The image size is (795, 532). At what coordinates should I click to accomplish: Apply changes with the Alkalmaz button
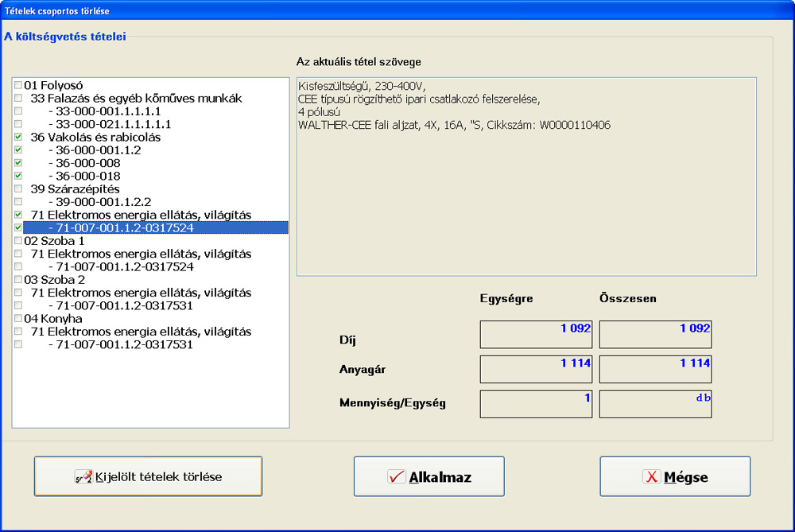429,476
